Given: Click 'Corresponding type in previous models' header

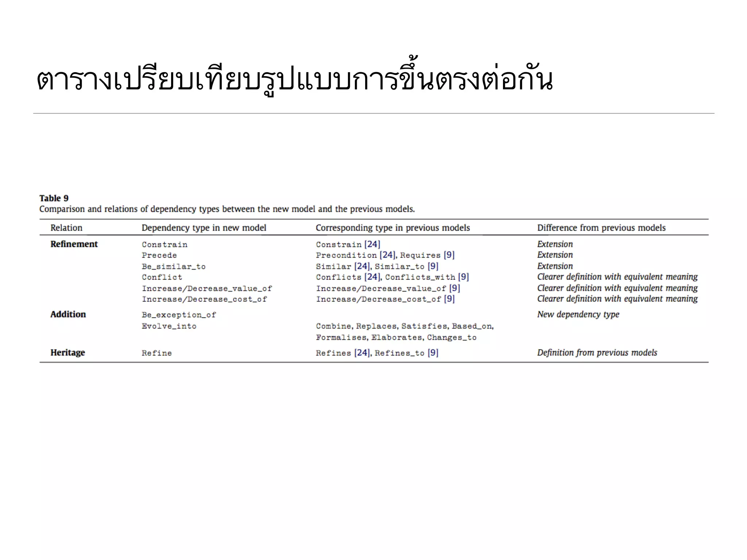Looking at the screenshot, I should (393, 228).
